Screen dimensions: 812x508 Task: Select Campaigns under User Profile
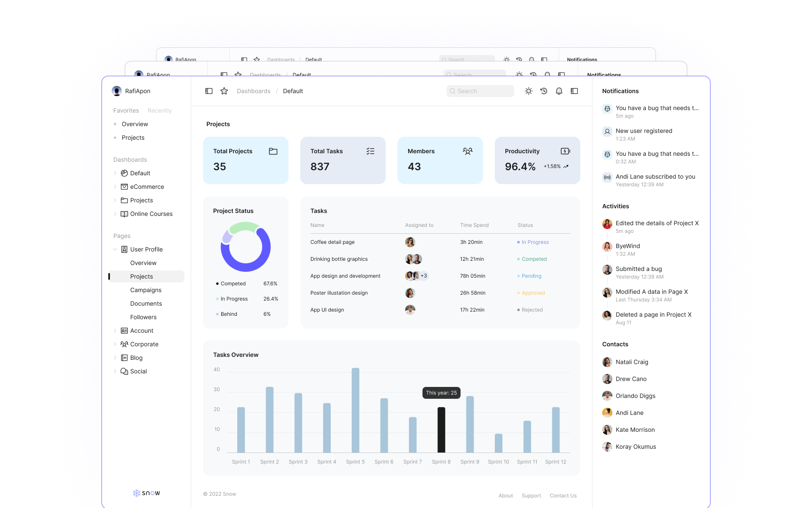146,290
